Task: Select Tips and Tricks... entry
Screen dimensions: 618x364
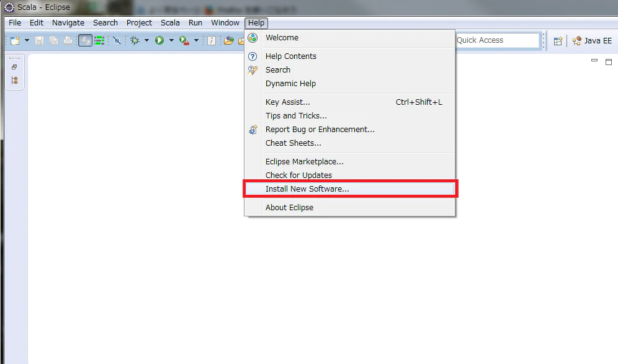Action: pyautogui.click(x=349, y=116)
